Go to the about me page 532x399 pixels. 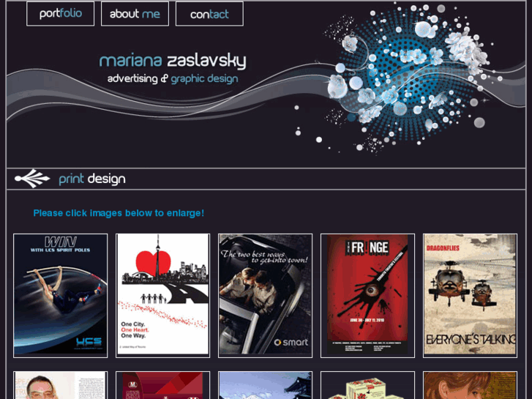coord(135,14)
